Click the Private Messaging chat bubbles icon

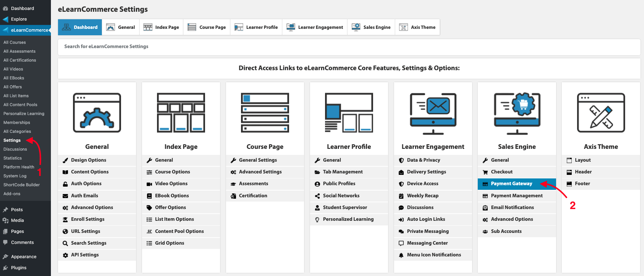[x=401, y=231]
